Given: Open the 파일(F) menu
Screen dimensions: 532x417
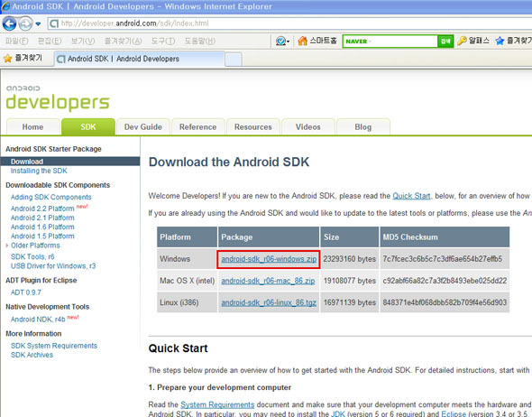Looking at the screenshot, I should coord(16,42).
